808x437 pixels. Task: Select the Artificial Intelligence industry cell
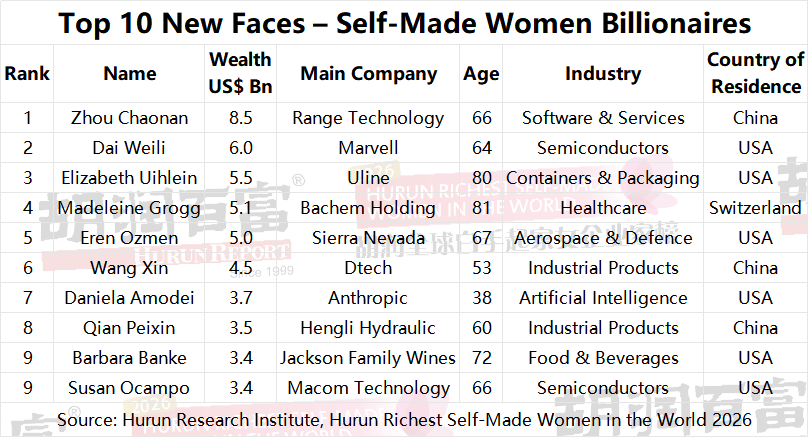click(x=603, y=298)
